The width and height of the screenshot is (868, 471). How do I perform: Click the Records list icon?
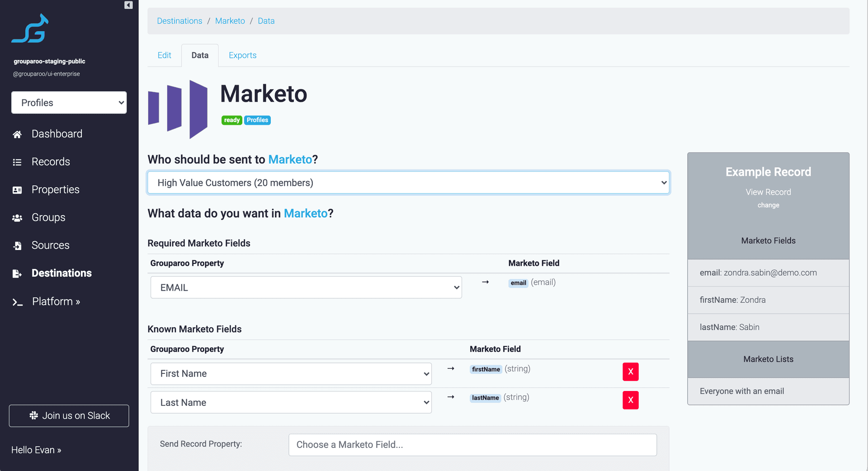click(17, 162)
